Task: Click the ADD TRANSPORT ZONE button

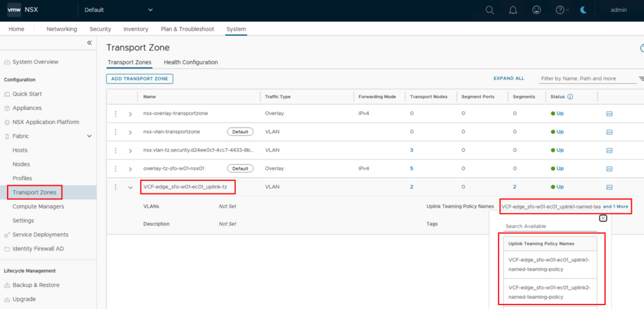Action: [x=140, y=79]
